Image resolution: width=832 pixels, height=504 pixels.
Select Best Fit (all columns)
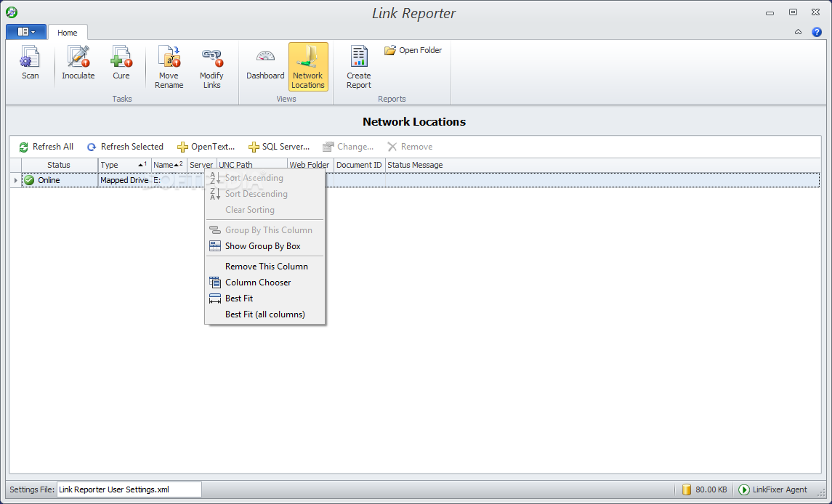(264, 314)
